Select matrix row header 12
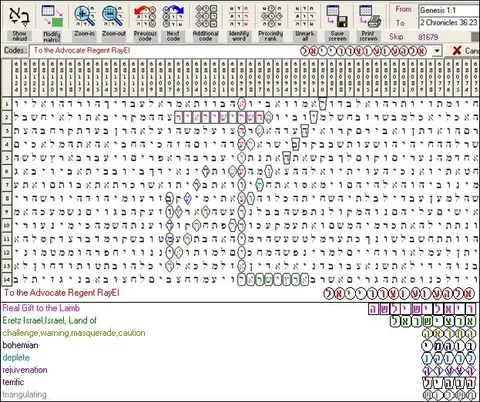480x402 pixels. coord(6,252)
